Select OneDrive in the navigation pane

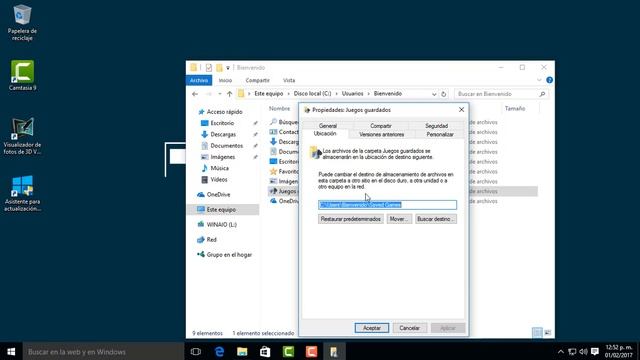click(218, 195)
